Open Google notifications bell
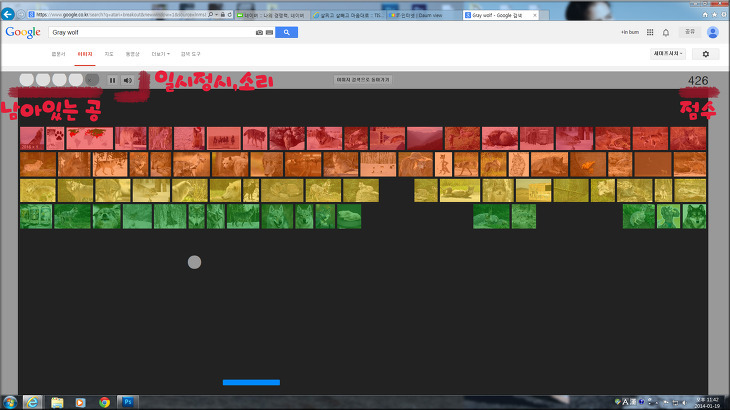 (666, 33)
